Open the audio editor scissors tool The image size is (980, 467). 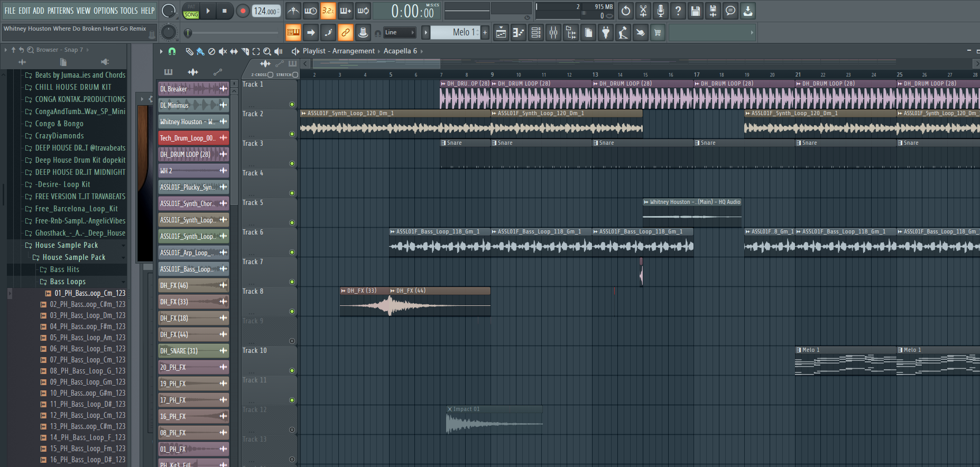pyautogui.click(x=643, y=11)
